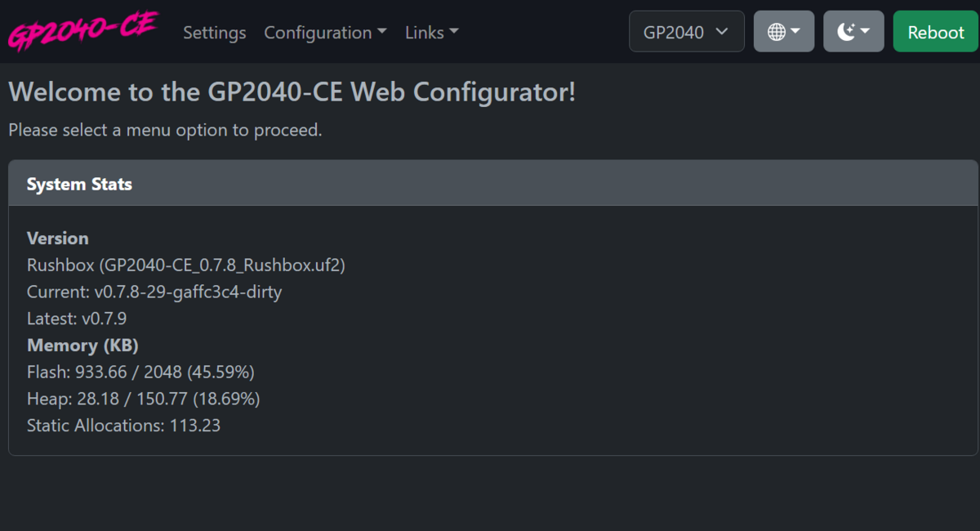Click the Latest v0.7.9 version text
The height and width of the screenshot is (531, 980).
click(x=77, y=319)
